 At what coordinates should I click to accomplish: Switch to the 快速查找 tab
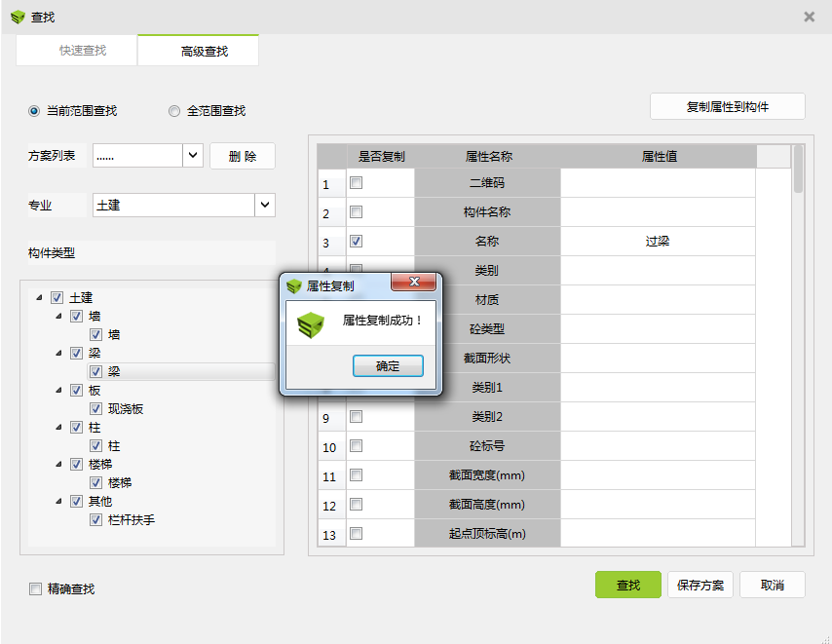point(77,51)
